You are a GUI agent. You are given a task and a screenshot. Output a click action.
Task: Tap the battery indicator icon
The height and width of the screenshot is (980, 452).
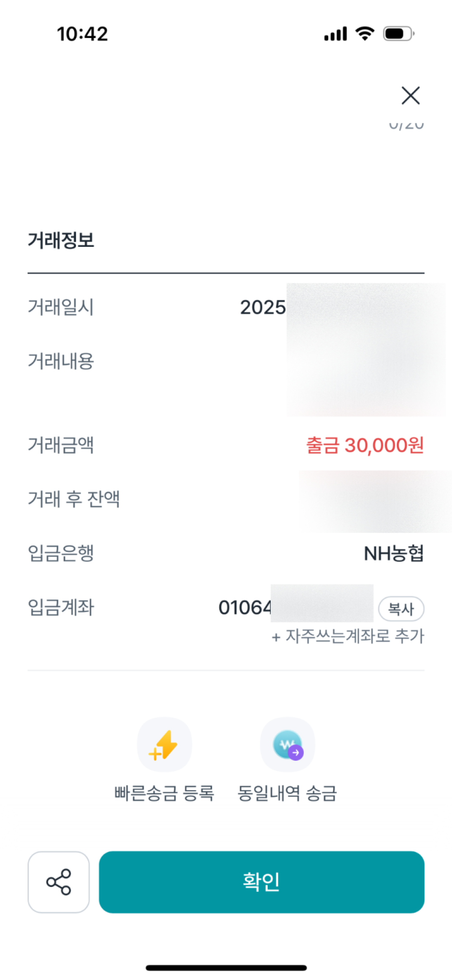pyautogui.click(x=399, y=34)
